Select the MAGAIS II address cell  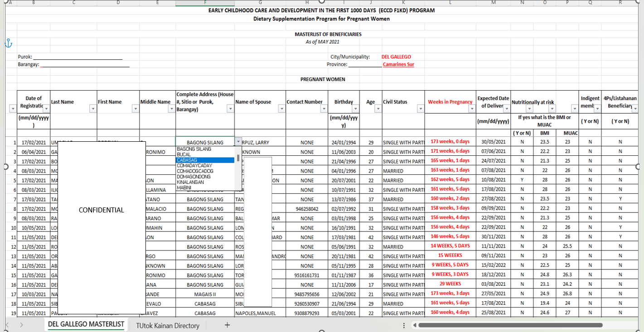tap(205, 294)
